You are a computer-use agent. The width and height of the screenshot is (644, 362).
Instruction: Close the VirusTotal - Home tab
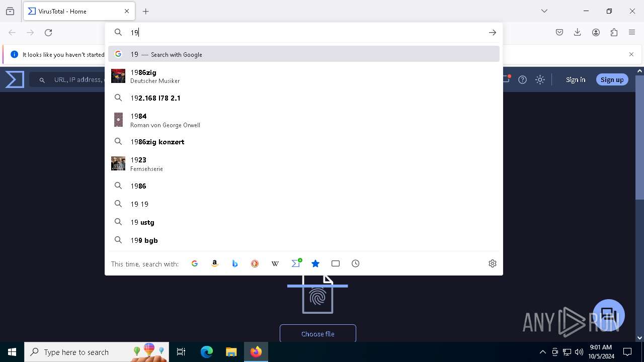[x=127, y=11]
